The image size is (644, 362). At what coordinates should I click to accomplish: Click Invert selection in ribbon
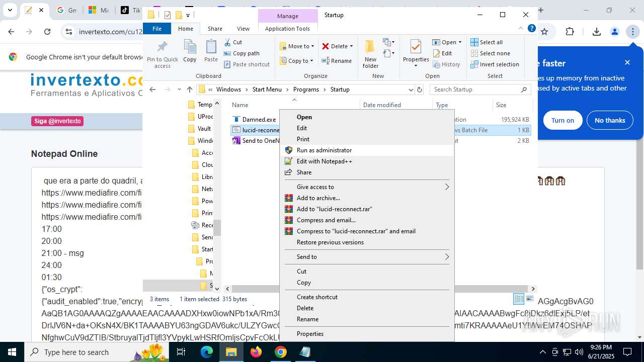click(495, 64)
